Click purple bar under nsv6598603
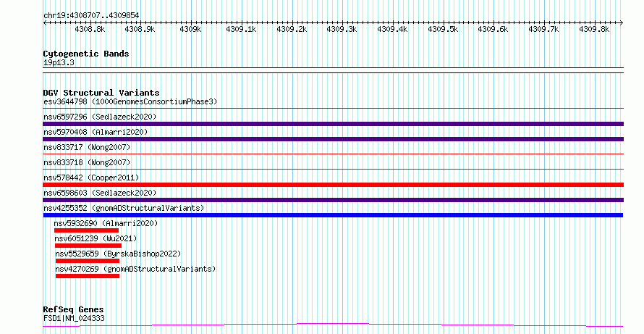Screen dimensions: 644x334 coord(333,200)
